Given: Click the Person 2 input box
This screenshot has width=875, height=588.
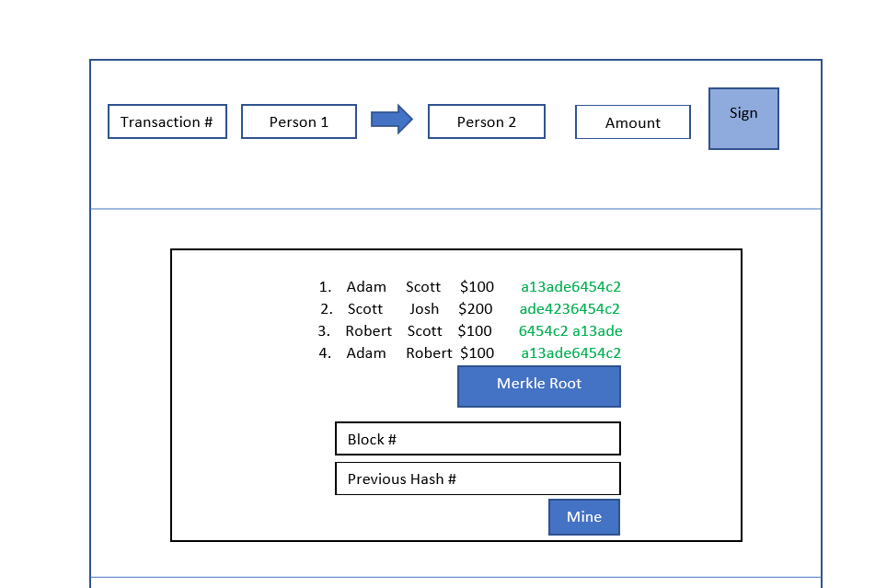Looking at the screenshot, I should point(486,121).
